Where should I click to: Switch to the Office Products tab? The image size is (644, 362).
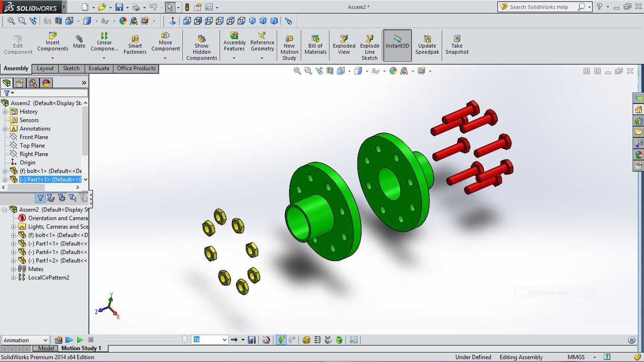pyautogui.click(x=136, y=69)
